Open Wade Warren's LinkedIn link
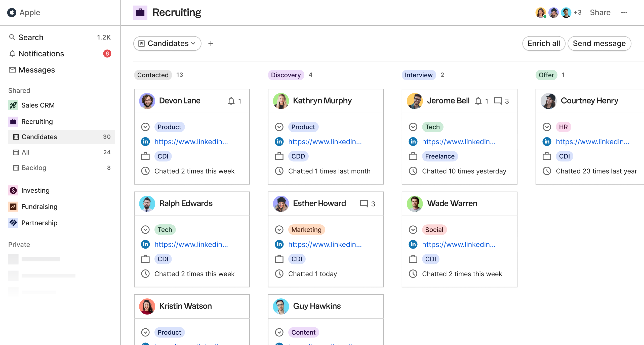Viewport: 644px width, 345px height. pyautogui.click(x=459, y=244)
